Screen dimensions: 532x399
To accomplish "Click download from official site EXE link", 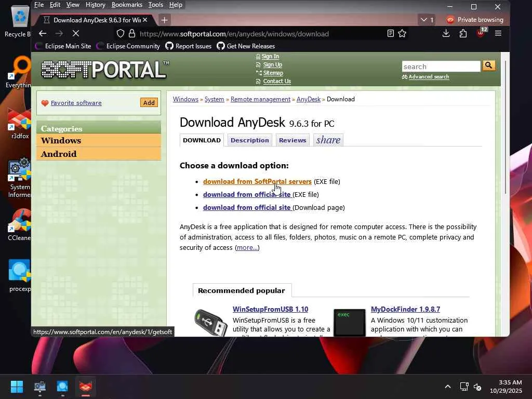I will pos(247,194).
